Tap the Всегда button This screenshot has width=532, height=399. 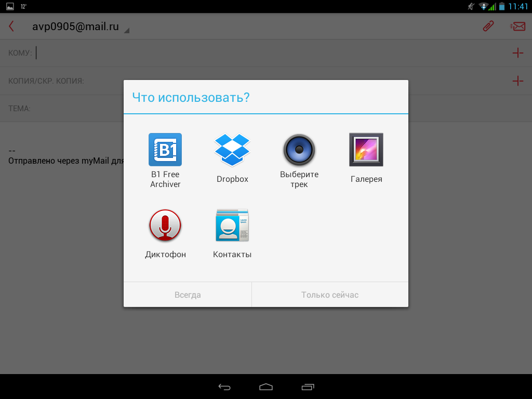tap(188, 295)
